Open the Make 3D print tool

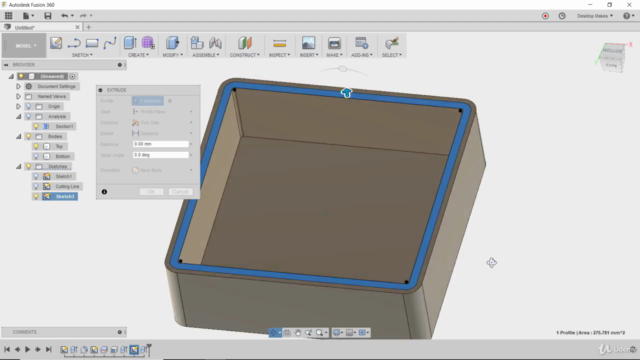334,43
